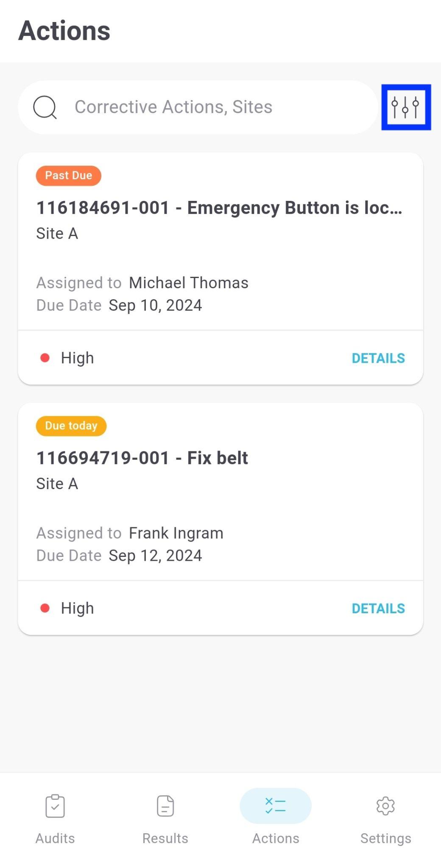Switch to the Results tab label
Screen dimensions: 441x868
click(x=165, y=838)
